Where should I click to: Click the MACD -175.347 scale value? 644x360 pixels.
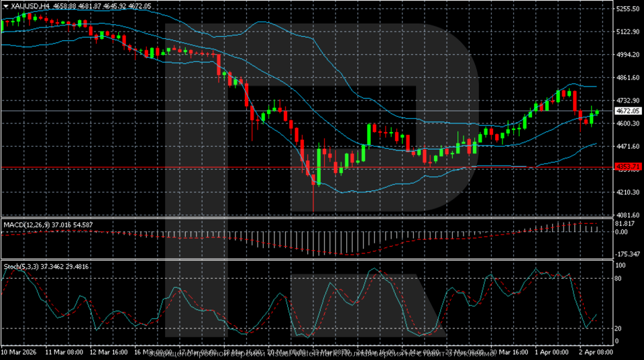point(627,254)
